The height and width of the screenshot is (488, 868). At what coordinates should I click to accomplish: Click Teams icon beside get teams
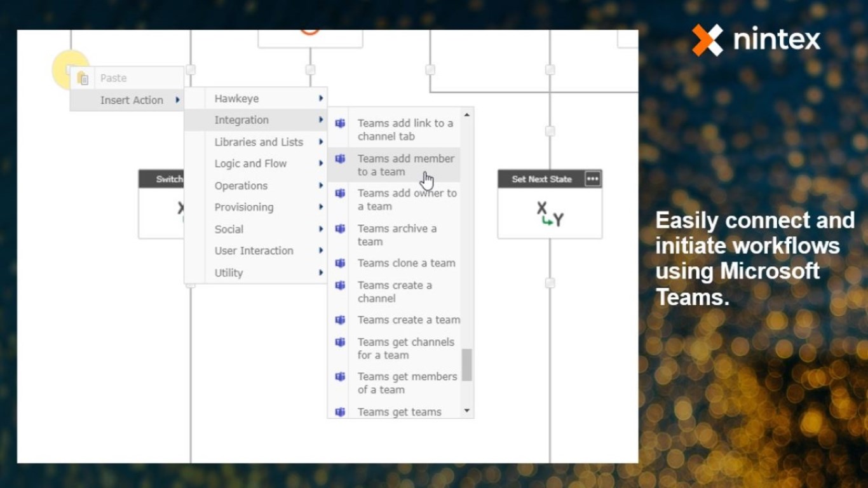tap(340, 412)
